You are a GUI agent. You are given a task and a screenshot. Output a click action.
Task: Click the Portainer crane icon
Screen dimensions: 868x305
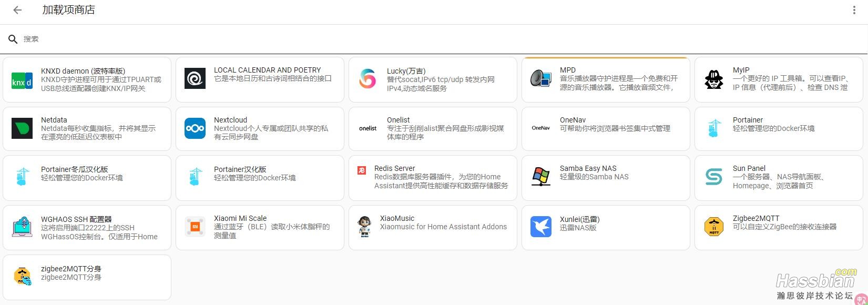(714, 128)
